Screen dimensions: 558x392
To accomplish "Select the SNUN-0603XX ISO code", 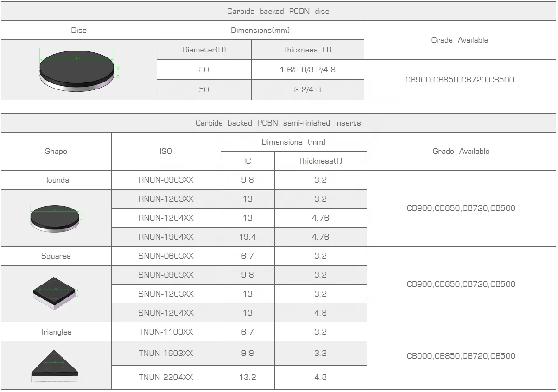I will click(x=166, y=256).
